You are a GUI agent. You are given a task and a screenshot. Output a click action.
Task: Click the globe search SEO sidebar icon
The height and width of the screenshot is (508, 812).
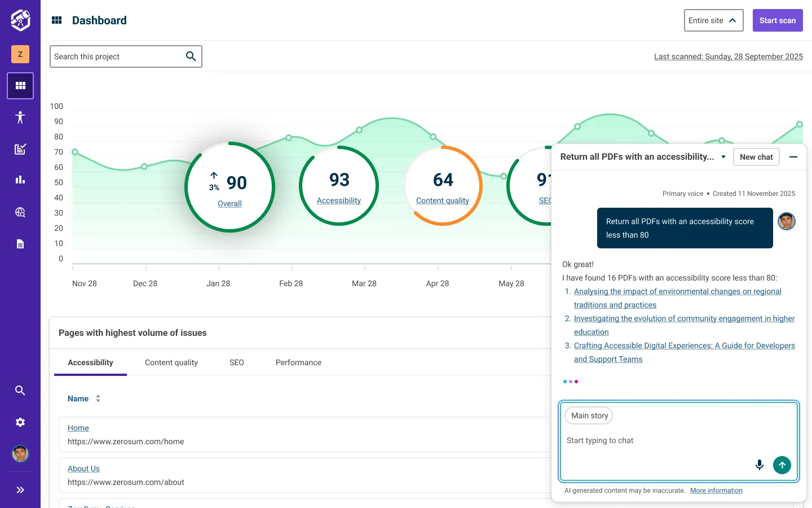click(20, 212)
